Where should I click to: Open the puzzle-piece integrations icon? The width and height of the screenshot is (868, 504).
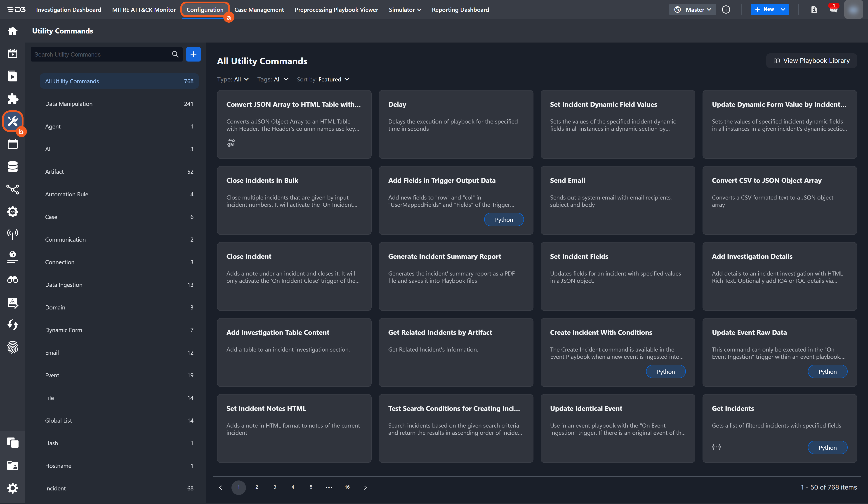point(12,99)
